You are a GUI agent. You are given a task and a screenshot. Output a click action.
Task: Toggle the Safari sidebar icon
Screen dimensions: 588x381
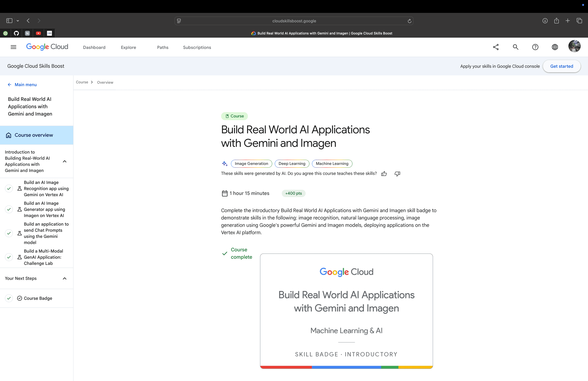tap(9, 21)
